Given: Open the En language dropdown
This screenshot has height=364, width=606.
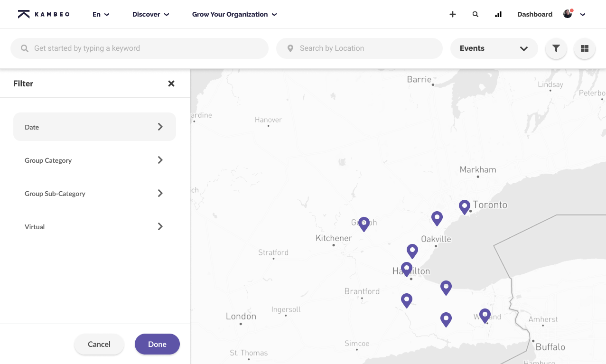Looking at the screenshot, I should click(x=101, y=14).
